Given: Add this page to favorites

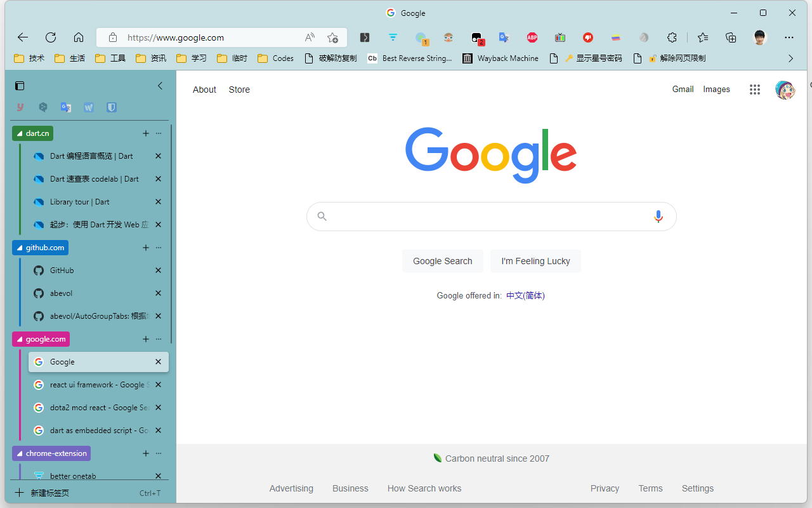Looking at the screenshot, I should pyautogui.click(x=332, y=37).
